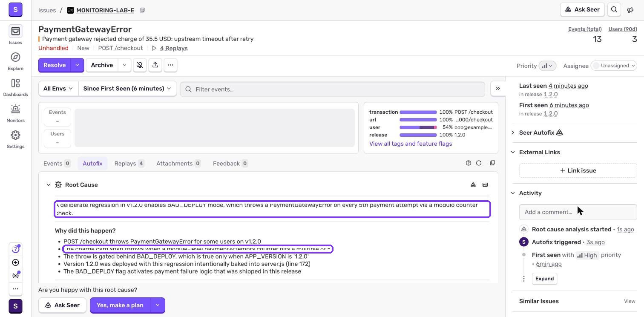This screenshot has height=317, width=644.
Task: Open the sidebar footer ellipsis menu
Action: [15, 289]
